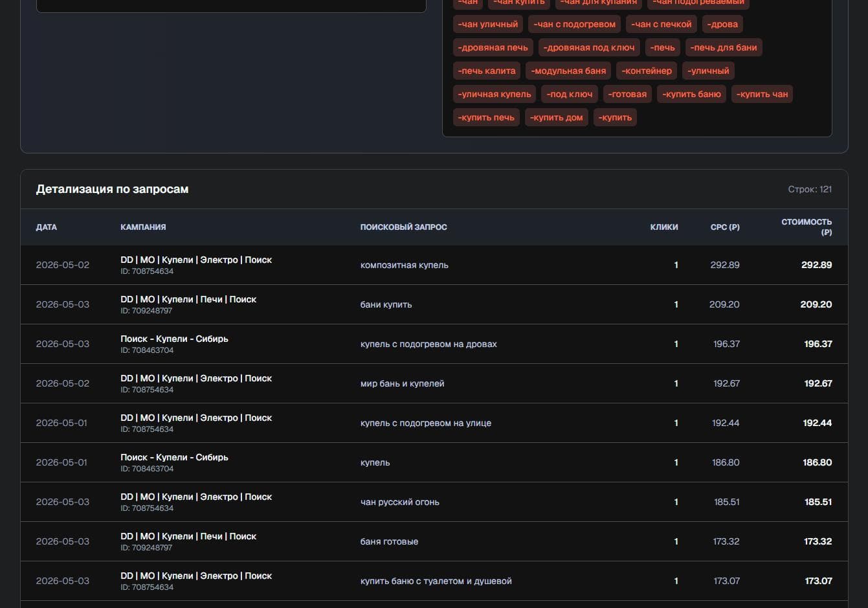Screen dimensions: 868x608
Task: Select query "купель с подогревом на дровах"
Action: (x=428, y=344)
